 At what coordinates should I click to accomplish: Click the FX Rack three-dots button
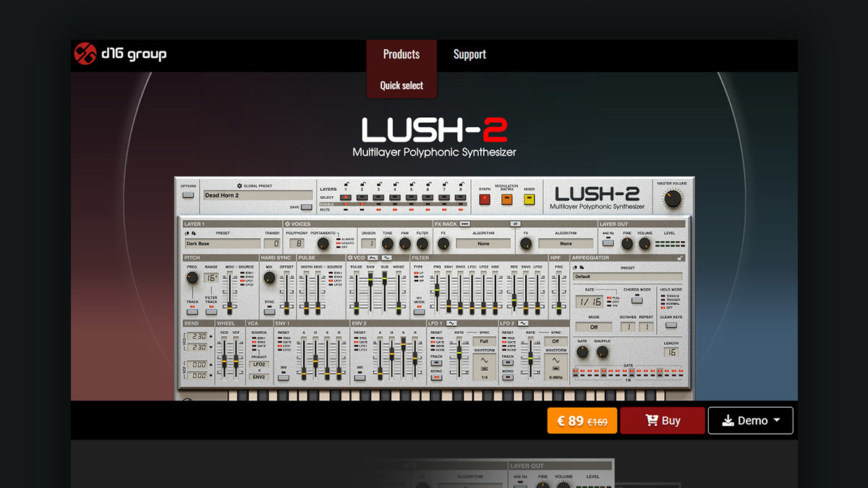click(465, 224)
